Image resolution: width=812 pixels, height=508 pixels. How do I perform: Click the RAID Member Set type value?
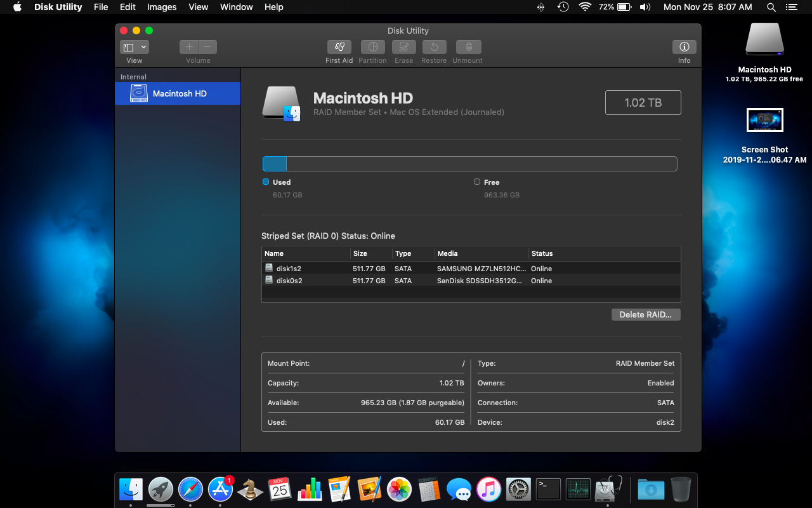[645, 363]
